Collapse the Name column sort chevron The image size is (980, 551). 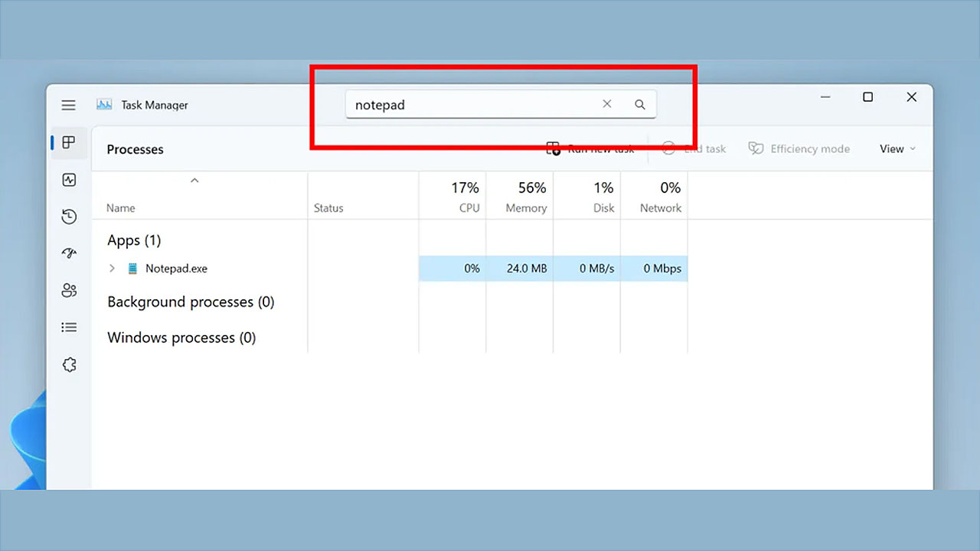point(194,181)
